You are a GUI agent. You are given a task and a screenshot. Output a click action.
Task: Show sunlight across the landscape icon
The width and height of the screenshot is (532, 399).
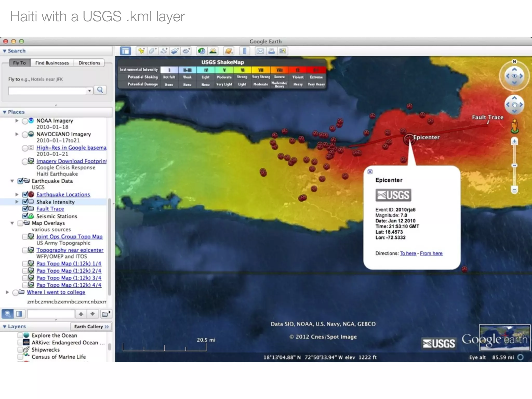point(213,51)
